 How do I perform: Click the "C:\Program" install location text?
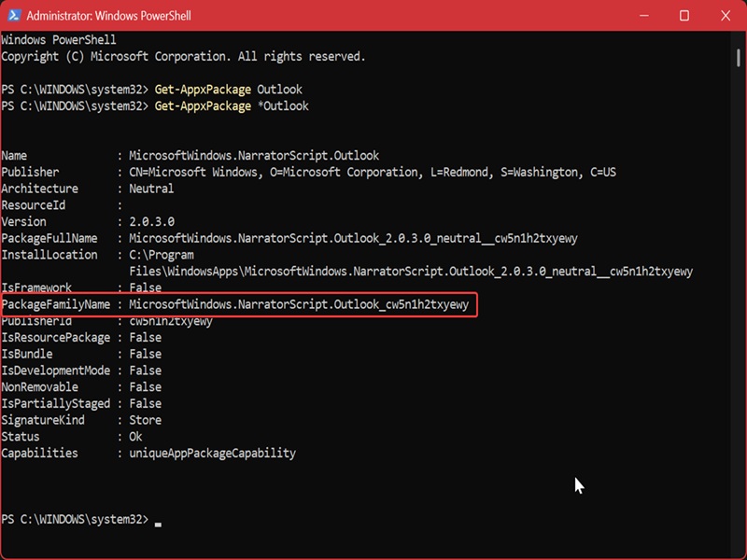point(162,255)
